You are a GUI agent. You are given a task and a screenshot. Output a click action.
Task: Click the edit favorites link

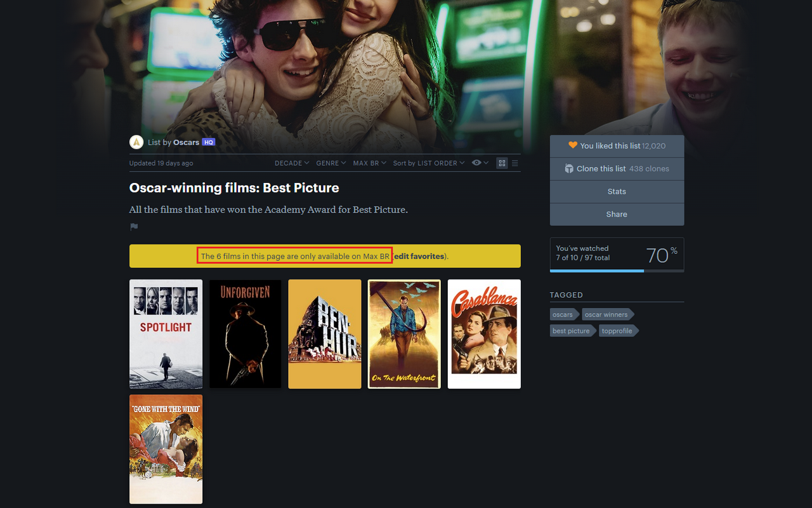point(419,257)
